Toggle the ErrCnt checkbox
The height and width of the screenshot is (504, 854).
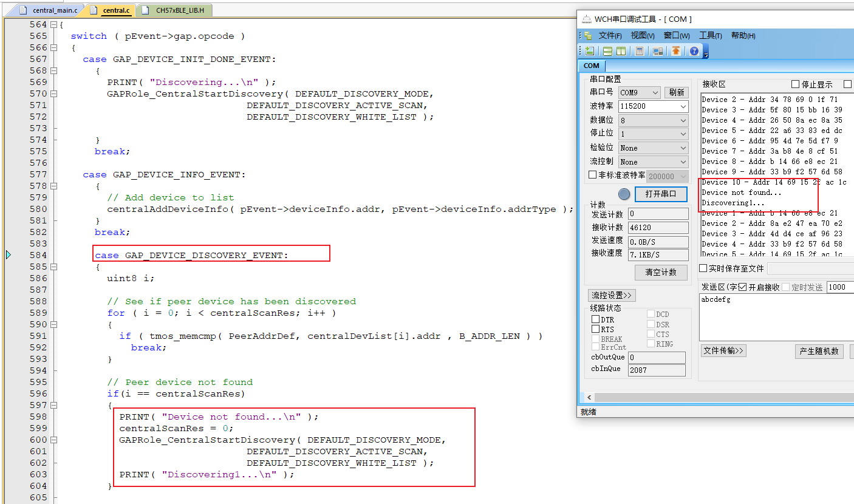596,347
